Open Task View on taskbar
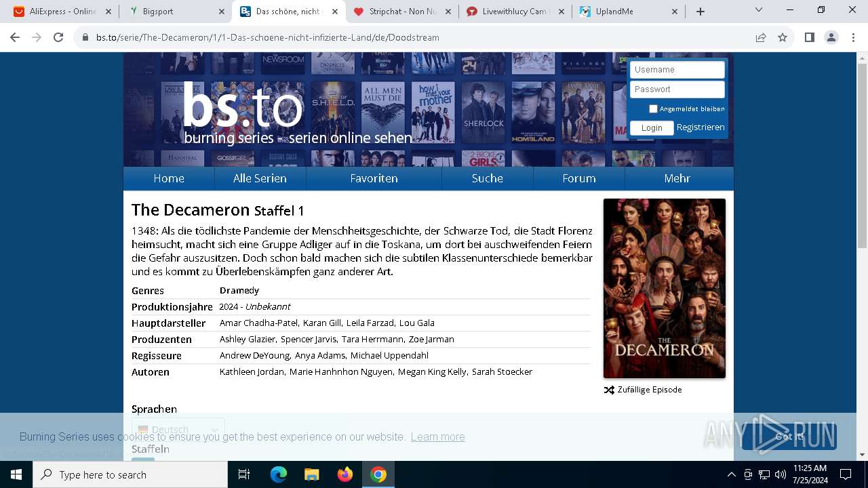Image resolution: width=868 pixels, height=488 pixels. coord(244,474)
